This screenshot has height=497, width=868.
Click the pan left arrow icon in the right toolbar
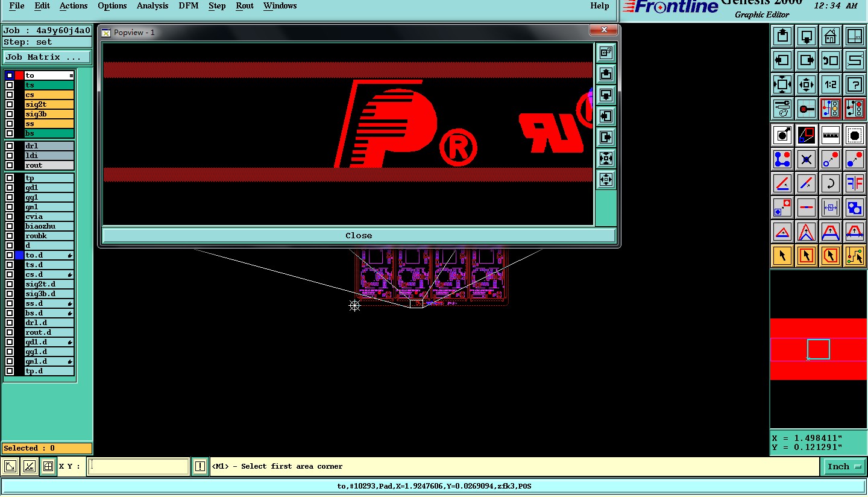click(x=782, y=60)
